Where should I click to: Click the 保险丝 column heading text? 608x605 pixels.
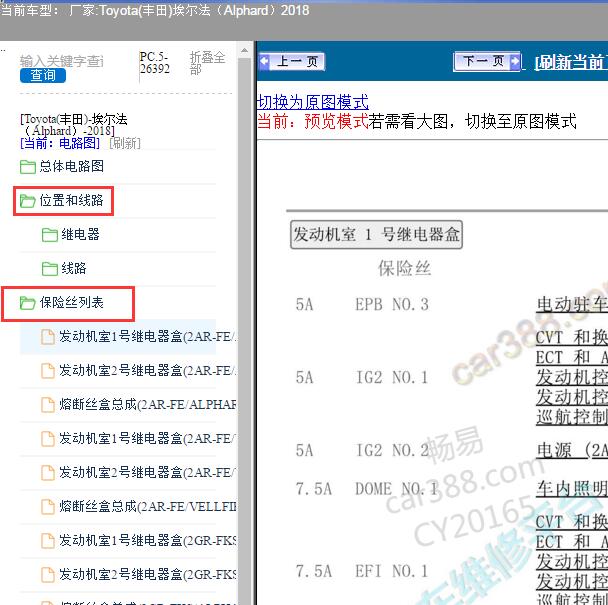[x=404, y=268]
